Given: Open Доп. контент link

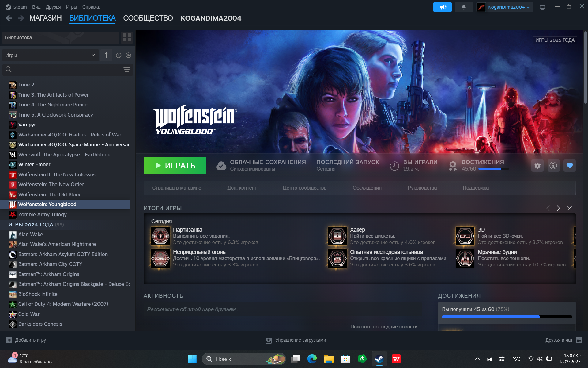Looking at the screenshot, I should tap(242, 188).
